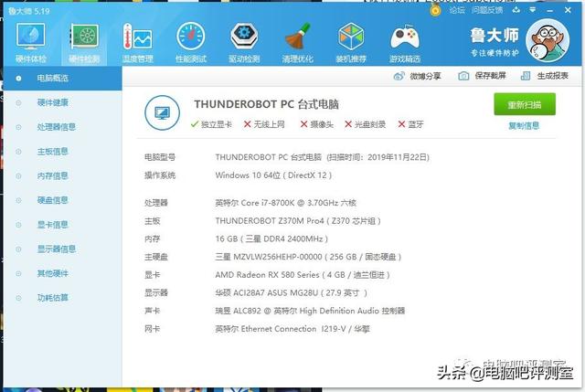Click the 摄像头 feature indicator
Screen dimensions: 585x392
tap(317, 124)
